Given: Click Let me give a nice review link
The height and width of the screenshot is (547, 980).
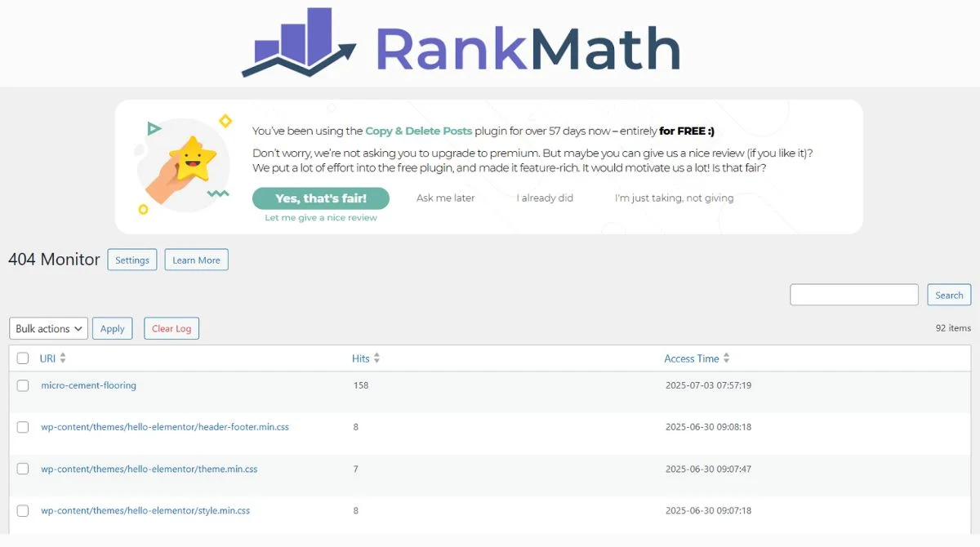Looking at the screenshot, I should point(321,218).
